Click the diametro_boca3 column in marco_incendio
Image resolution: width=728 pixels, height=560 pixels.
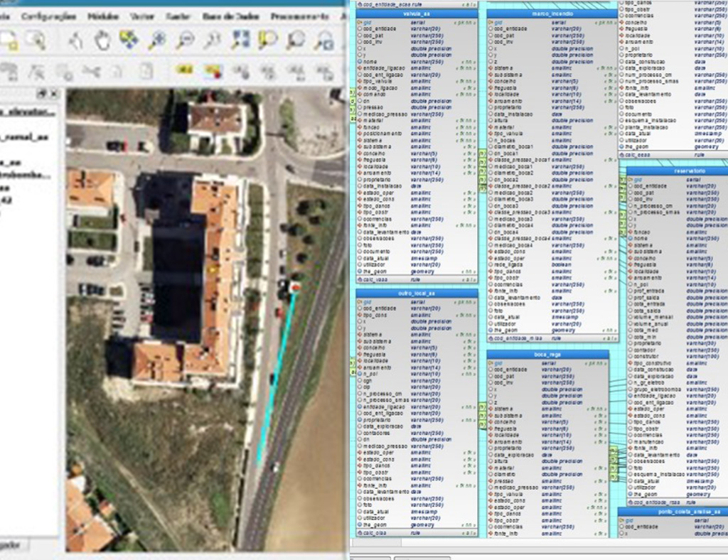click(552, 199)
